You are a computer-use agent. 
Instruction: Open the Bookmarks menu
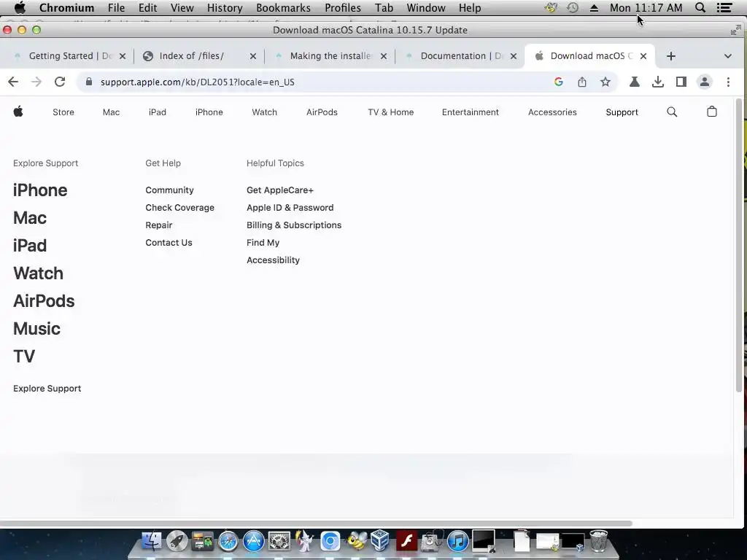(283, 7)
